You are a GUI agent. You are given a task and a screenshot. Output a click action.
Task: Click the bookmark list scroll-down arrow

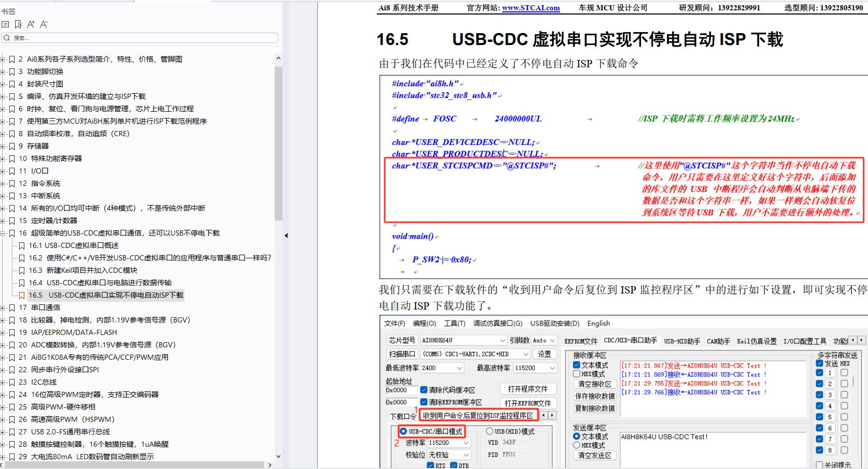coord(278,456)
